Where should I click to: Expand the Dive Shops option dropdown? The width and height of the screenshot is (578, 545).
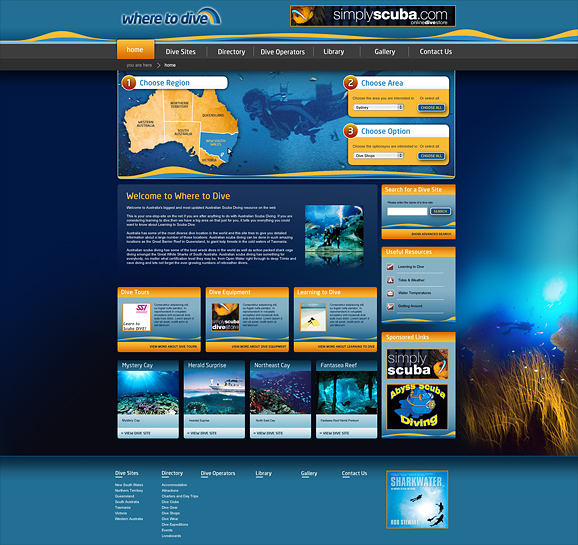379,156
